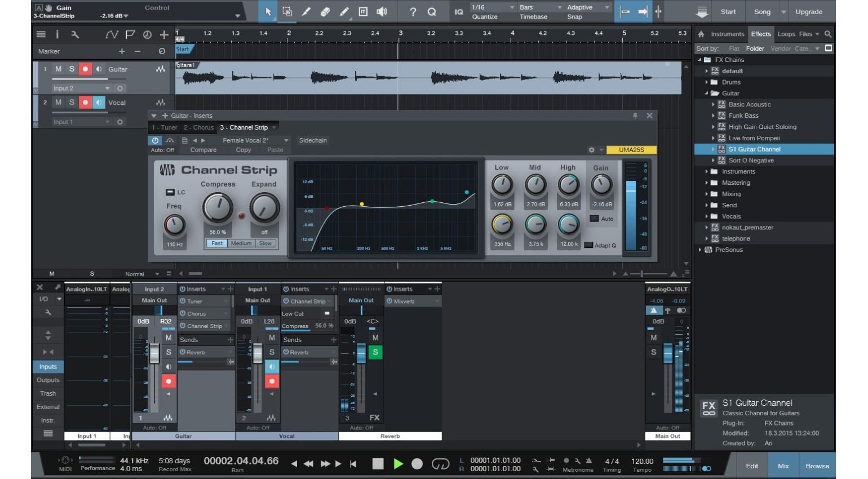The width and height of the screenshot is (868, 479).
Task: Add a track with the plus icon
Action: pyautogui.click(x=164, y=35)
